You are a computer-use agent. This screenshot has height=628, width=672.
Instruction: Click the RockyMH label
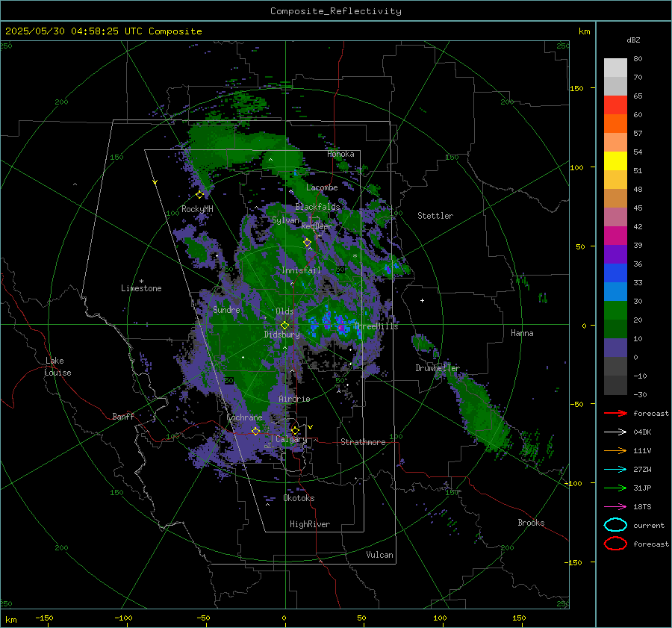197,209
